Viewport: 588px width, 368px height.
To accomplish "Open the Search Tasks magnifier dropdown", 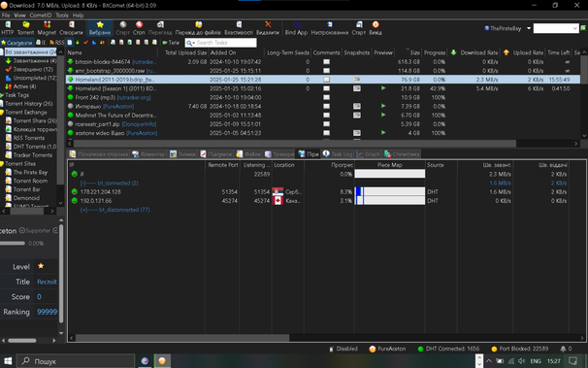I will coord(190,43).
